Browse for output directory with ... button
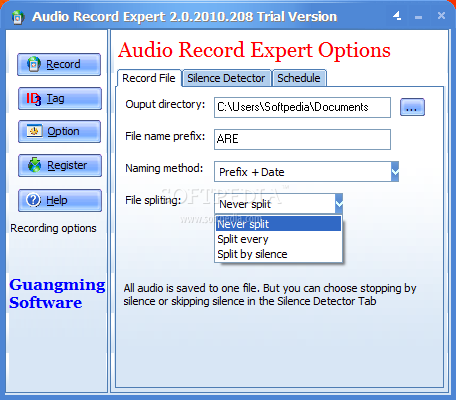The image size is (456, 400). (x=412, y=107)
